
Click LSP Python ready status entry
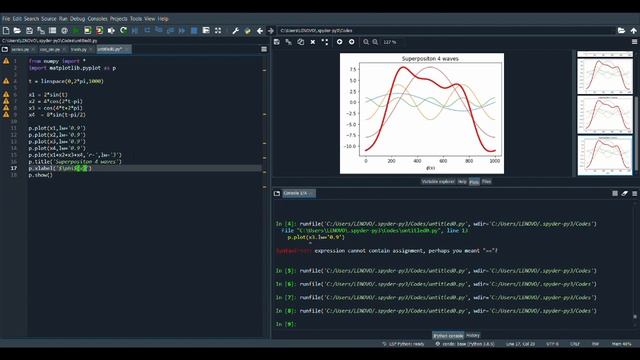(x=403, y=344)
